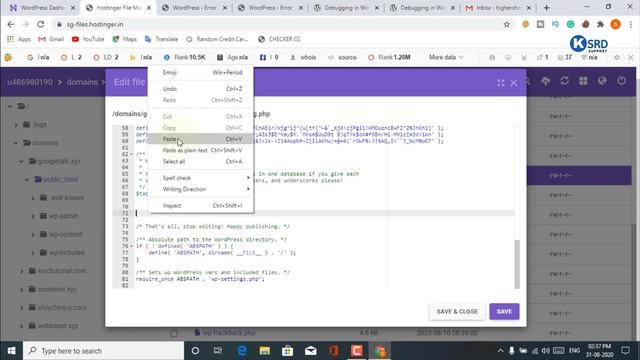Collapse the googletalk.xyz folder
640x360 pixels.
tap(21, 161)
